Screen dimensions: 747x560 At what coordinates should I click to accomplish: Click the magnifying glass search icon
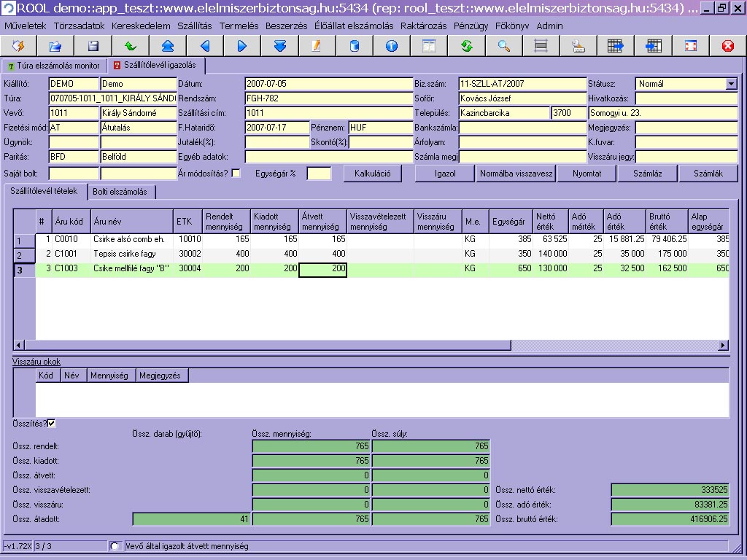click(504, 46)
